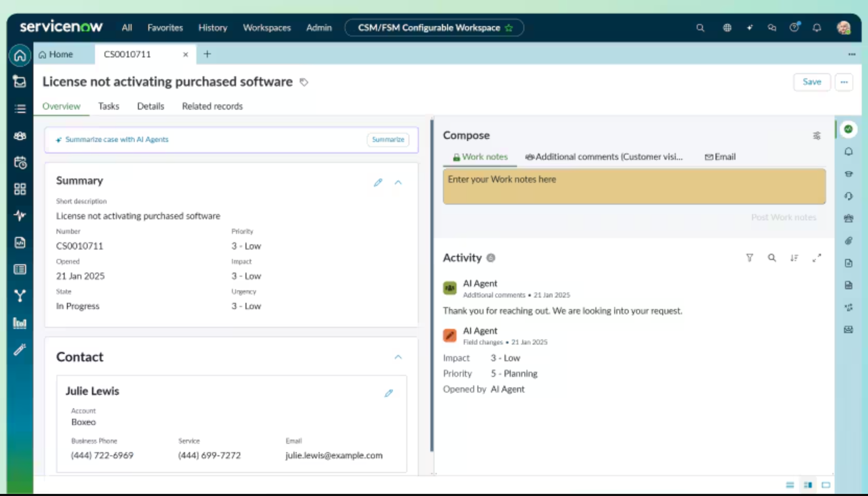Open the Workspaces menu
This screenshot has width=868, height=496.
coord(266,28)
